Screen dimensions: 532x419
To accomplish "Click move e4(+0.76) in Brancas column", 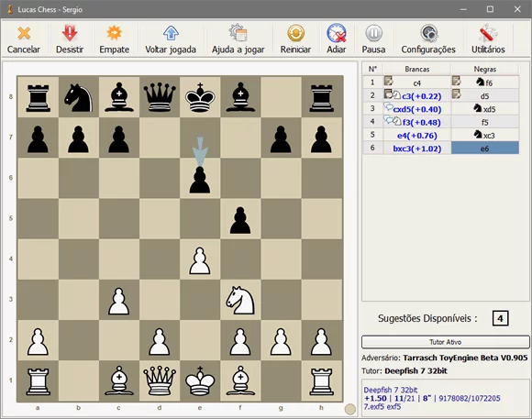I will 417,136.
